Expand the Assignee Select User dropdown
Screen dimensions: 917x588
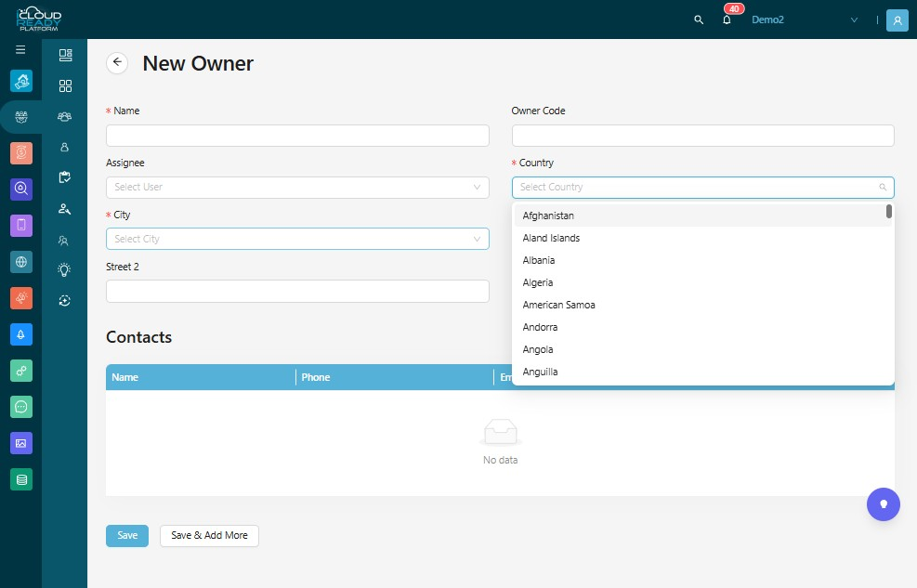point(297,188)
